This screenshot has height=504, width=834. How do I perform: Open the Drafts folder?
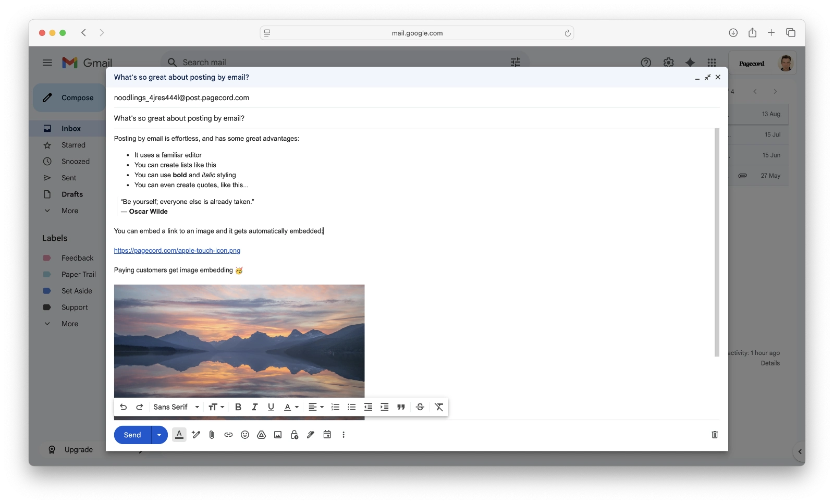tap(72, 194)
